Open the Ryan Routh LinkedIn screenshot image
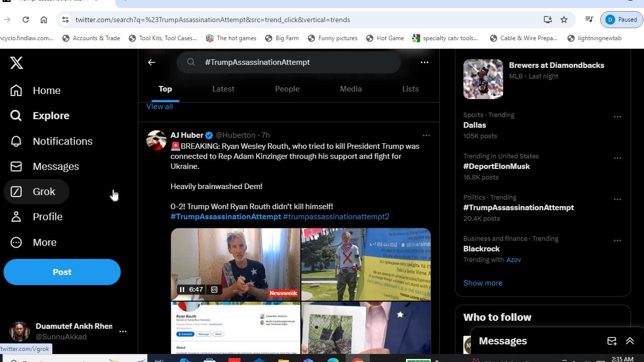 [235, 328]
